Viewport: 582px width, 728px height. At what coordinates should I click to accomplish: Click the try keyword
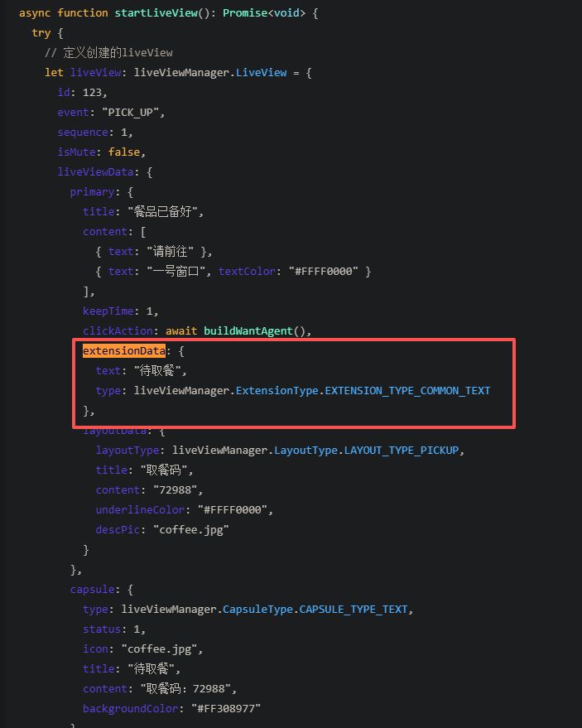tap(41, 33)
